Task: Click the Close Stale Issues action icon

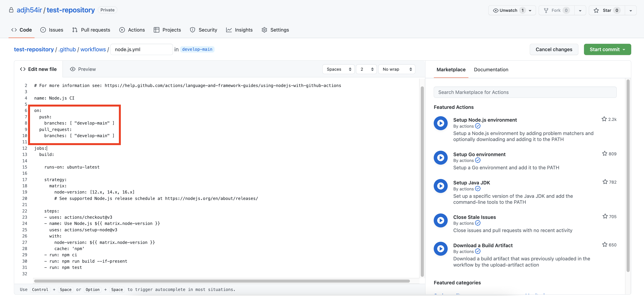Action: click(440, 220)
